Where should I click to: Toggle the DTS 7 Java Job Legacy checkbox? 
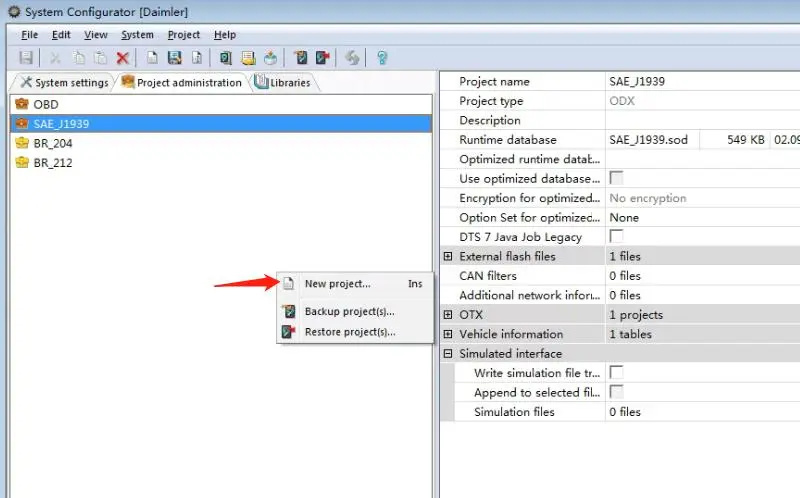(617, 237)
